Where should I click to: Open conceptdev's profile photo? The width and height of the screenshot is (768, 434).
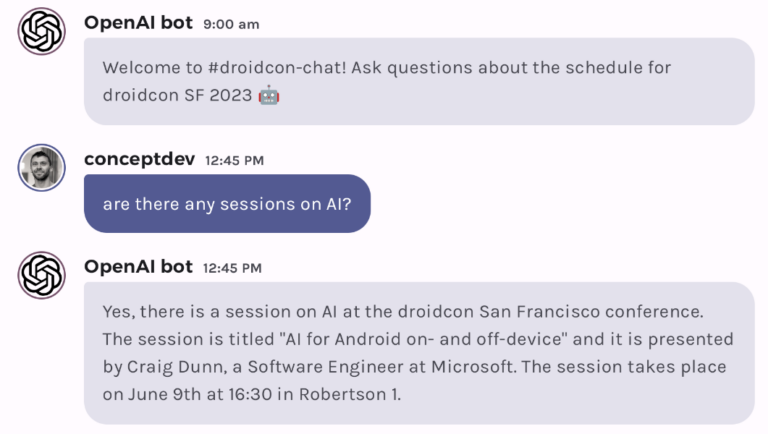pos(41,167)
